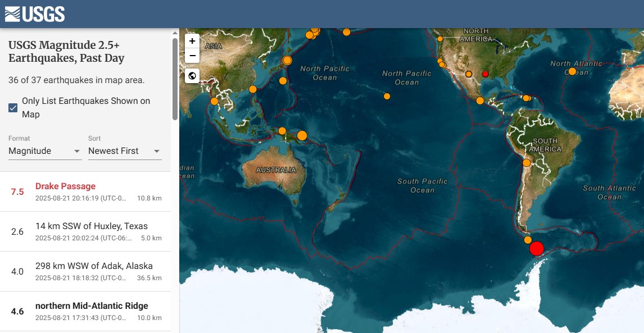Click the scrollbar up arrow on list panel
Screen dimensions: 644x333
[x=175, y=33]
